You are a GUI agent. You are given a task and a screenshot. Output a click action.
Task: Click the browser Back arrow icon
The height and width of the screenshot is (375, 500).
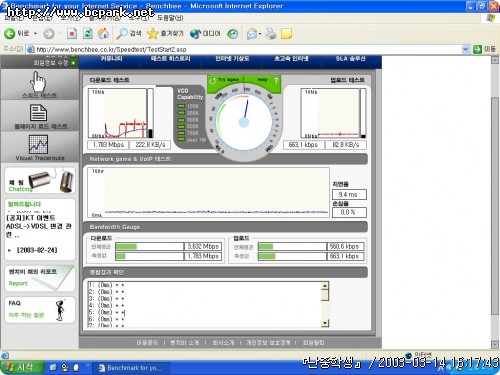(9, 33)
